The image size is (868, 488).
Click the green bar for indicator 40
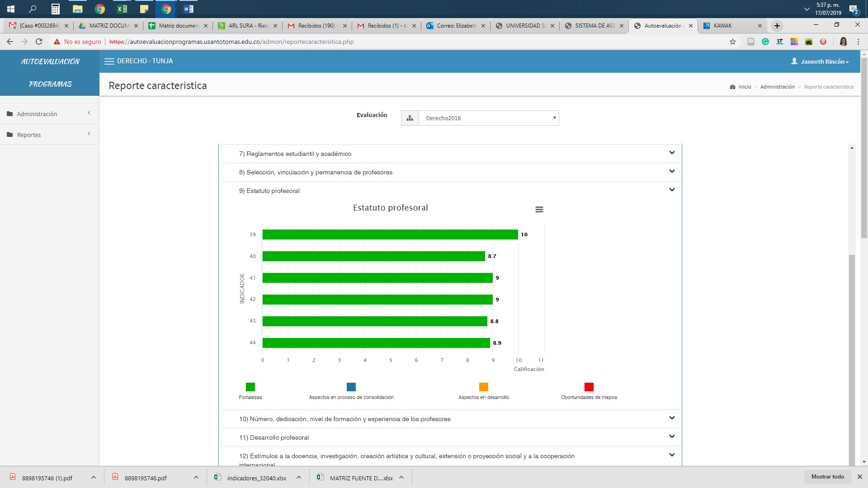point(374,256)
